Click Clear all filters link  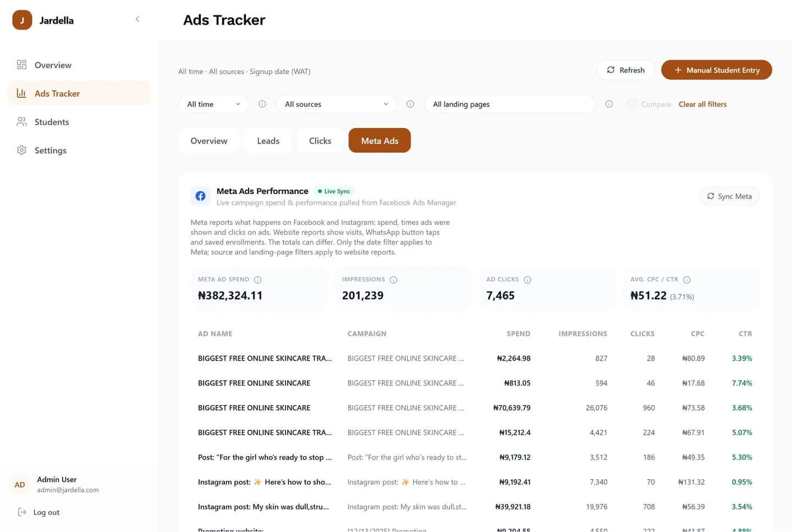pyautogui.click(x=702, y=104)
